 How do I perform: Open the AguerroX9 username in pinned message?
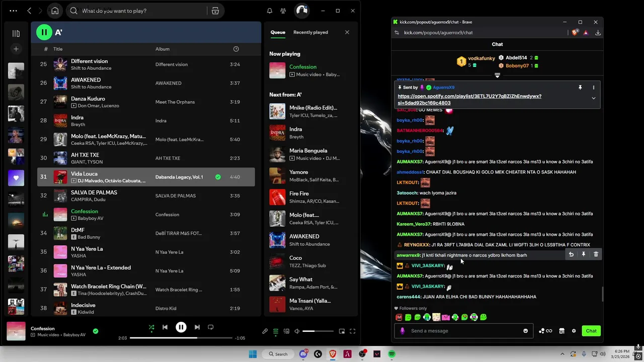(444, 87)
